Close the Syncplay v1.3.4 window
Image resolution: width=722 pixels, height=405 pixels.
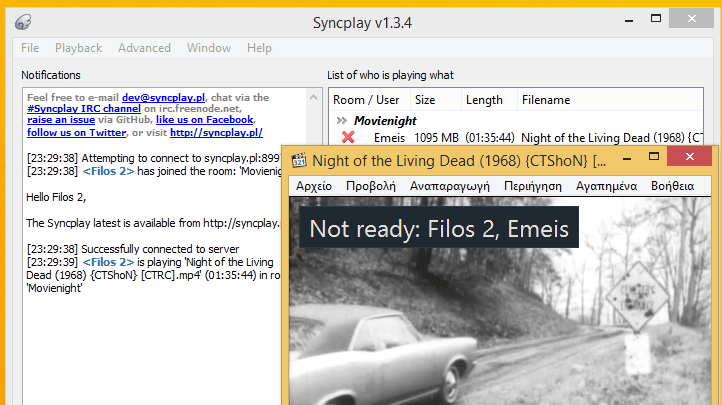coord(692,18)
